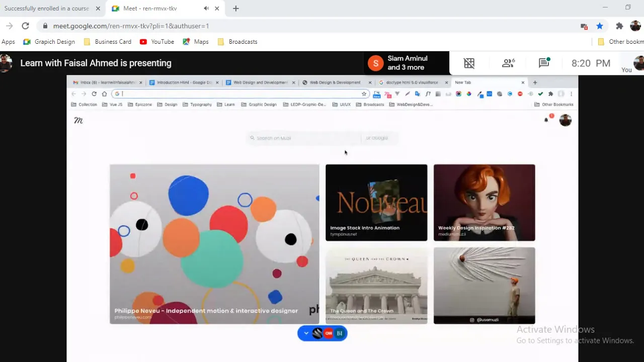Viewport: 644px width, 362px height.
Task: Switch to Successfully enrolled in a course tab
Action: pyautogui.click(x=46, y=8)
